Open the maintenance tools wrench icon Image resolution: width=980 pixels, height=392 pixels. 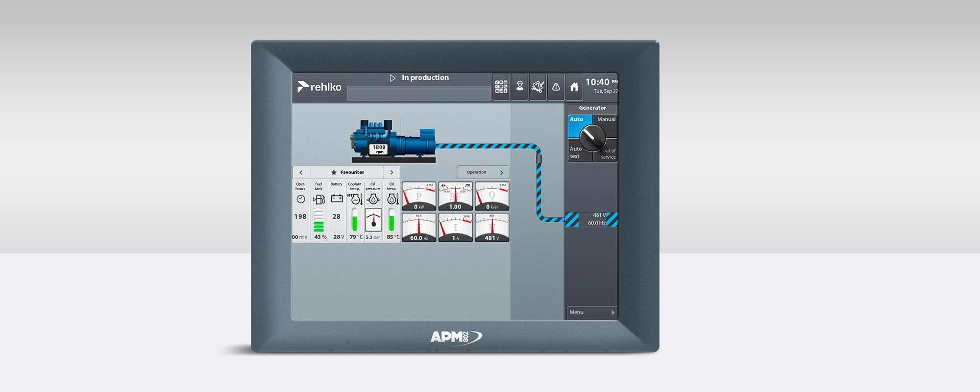pos(538,87)
